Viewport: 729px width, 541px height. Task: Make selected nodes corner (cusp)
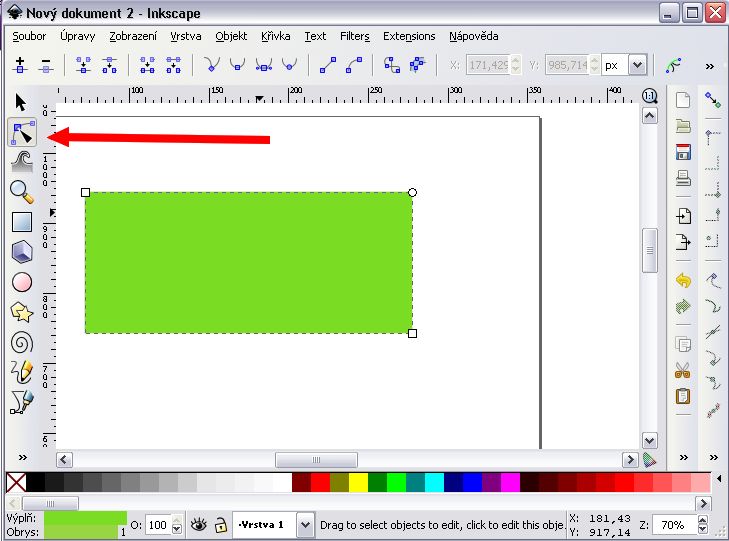(212, 65)
